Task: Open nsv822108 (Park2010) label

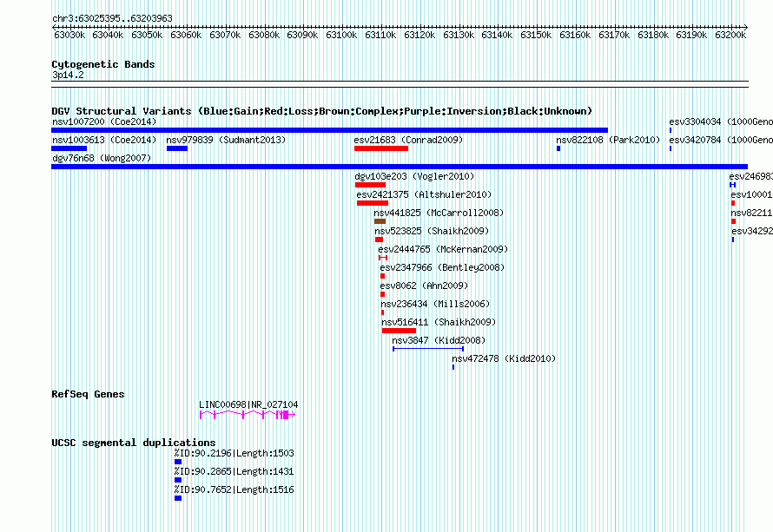Action: pyautogui.click(x=608, y=140)
